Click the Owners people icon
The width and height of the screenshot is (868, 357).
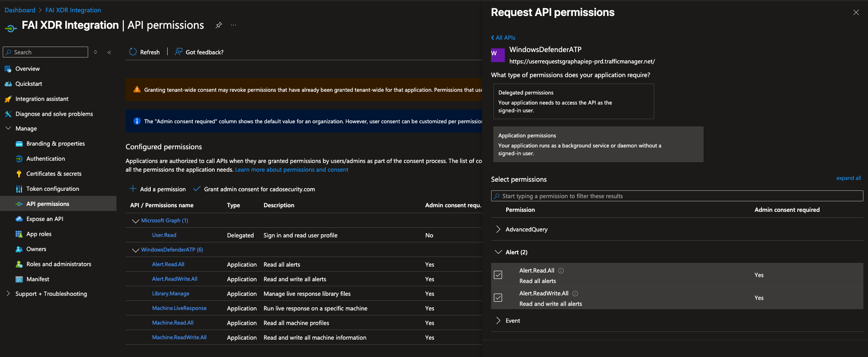[19, 249]
